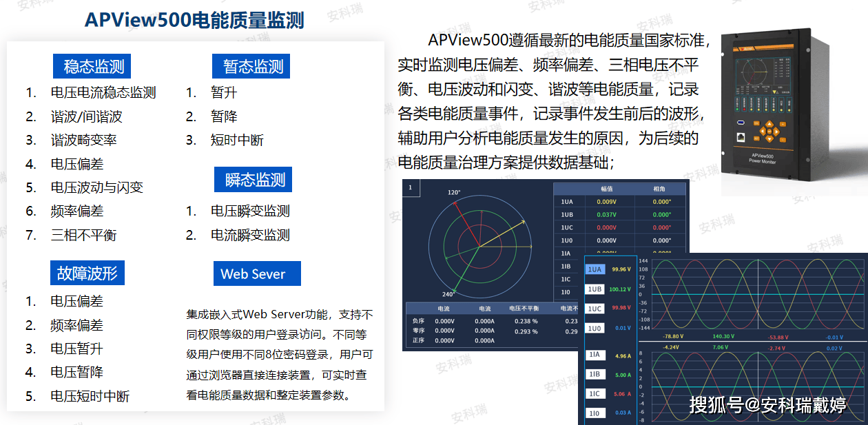Click the 0.009V amplitude cell for 1UA
868x425 pixels.
[x=606, y=202]
